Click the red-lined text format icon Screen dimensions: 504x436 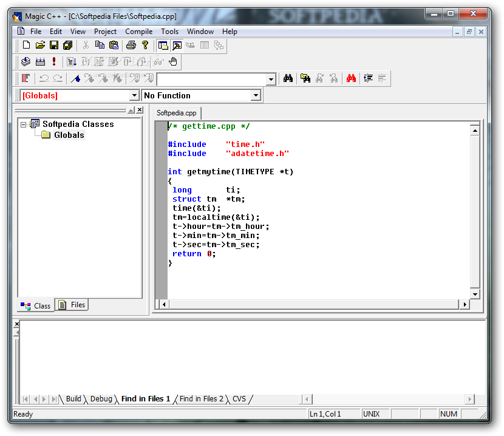pyautogui.click(x=26, y=78)
